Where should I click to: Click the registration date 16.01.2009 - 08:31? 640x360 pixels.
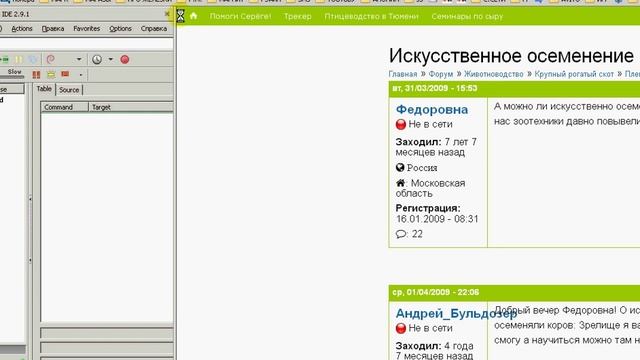point(437,219)
